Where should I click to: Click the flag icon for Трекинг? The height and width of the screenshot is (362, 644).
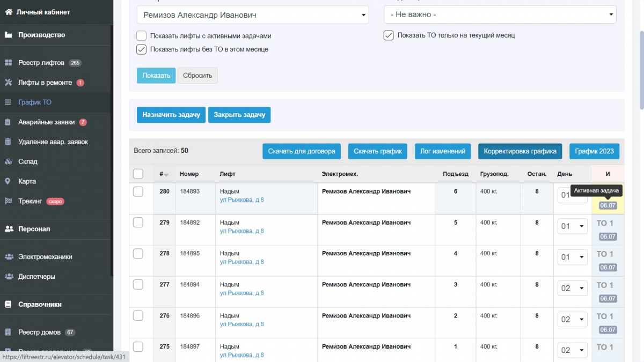pyautogui.click(x=8, y=201)
